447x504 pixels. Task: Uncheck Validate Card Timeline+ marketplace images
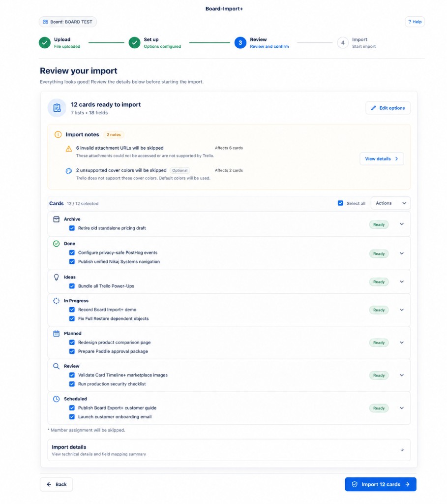click(x=72, y=375)
